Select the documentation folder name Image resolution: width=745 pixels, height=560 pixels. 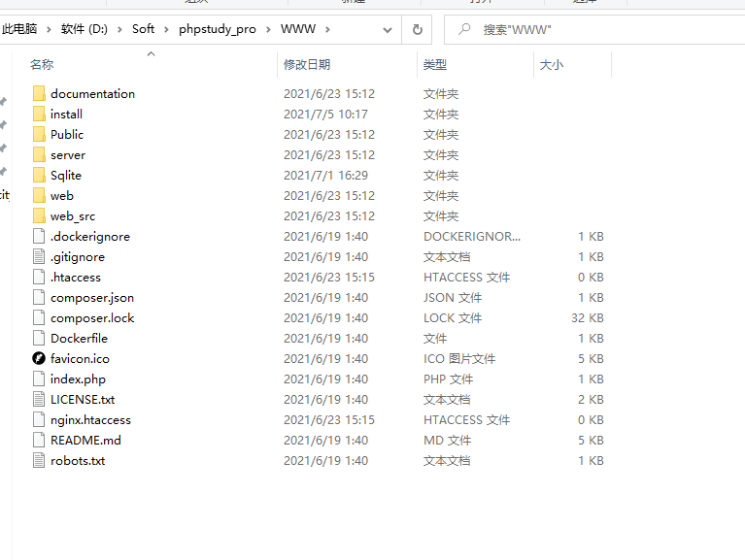coord(92,93)
